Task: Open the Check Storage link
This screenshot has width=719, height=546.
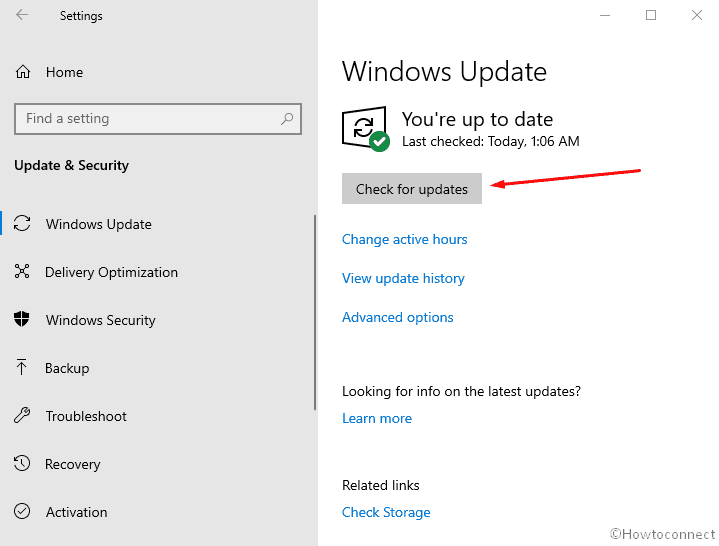Action: coord(386,512)
